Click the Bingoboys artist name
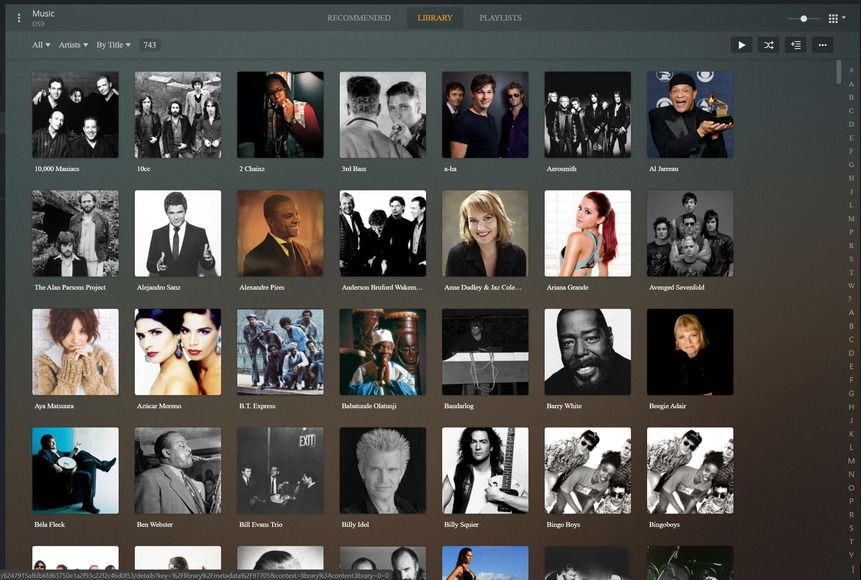The image size is (861, 580). tap(664, 525)
